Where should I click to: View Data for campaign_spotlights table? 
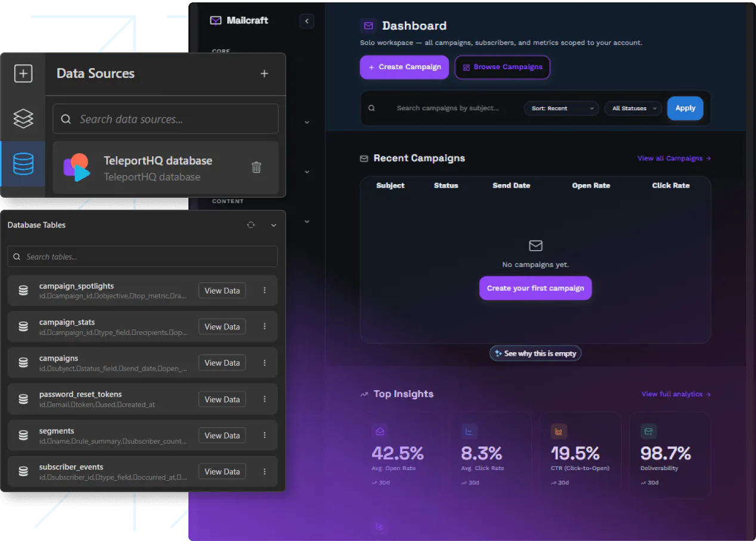(222, 291)
